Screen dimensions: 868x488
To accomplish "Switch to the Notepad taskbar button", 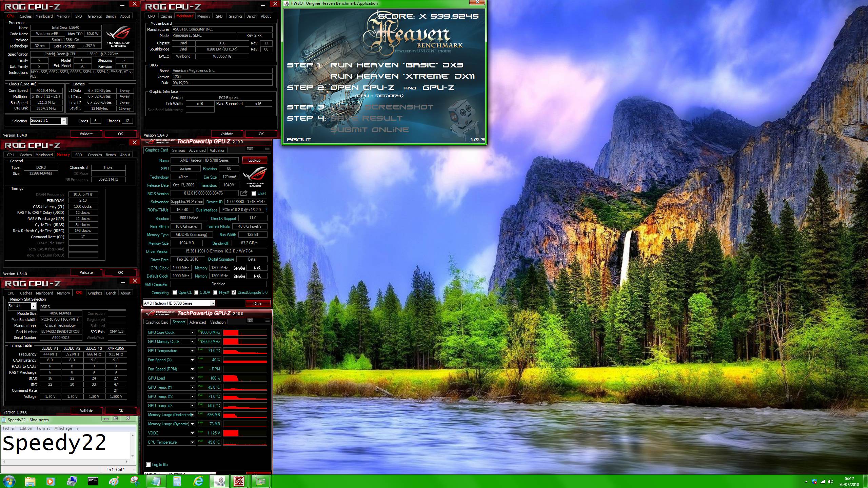I will 156,481.
